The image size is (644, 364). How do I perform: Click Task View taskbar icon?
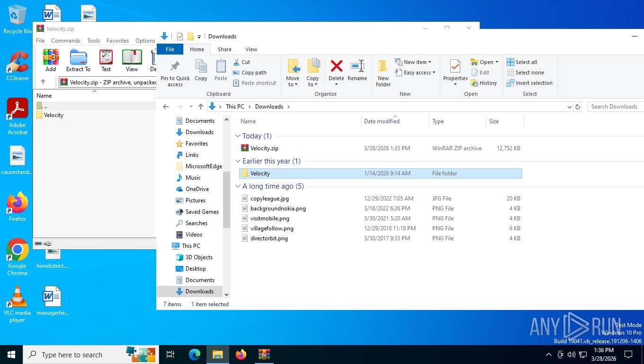(170, 354)
